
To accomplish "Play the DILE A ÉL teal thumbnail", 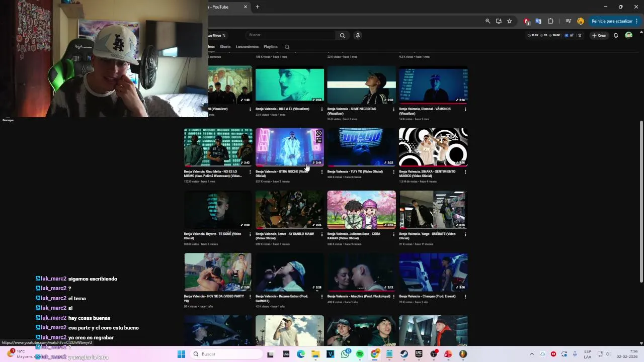I will pyautogui.click(x=290, y=85).
